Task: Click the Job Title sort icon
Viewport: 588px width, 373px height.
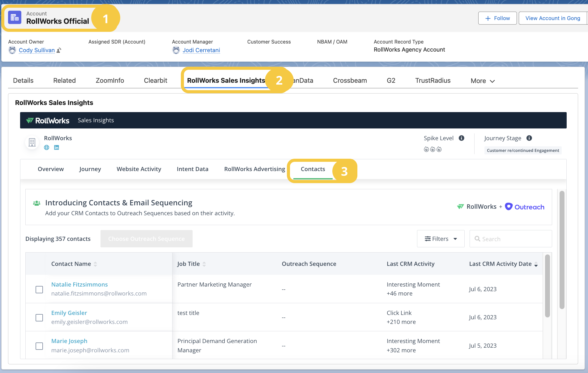Action: (x=204, y=264)
